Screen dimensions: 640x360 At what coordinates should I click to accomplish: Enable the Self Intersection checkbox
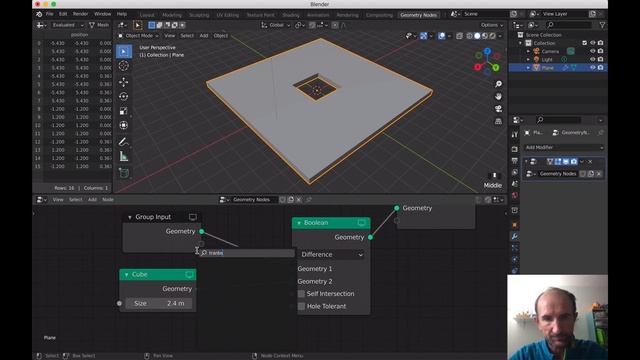301,294
